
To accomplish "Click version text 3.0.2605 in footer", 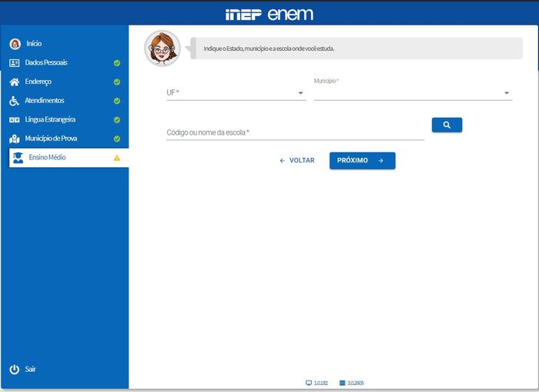I will 356,383.
